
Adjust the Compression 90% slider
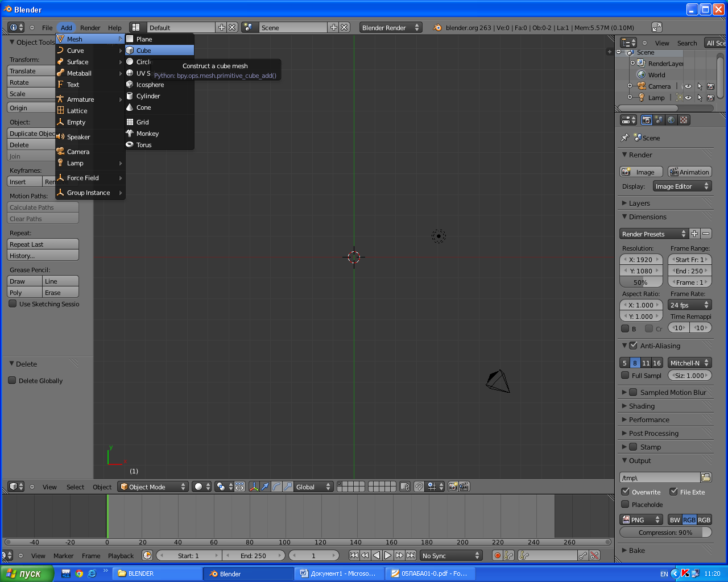(665, 532)
